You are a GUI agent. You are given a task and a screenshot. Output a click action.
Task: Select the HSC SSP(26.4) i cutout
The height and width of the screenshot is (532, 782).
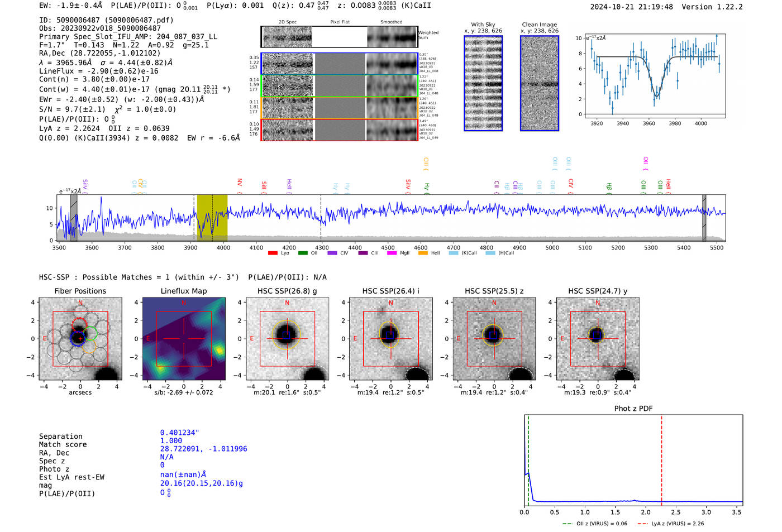pos(390,339)
